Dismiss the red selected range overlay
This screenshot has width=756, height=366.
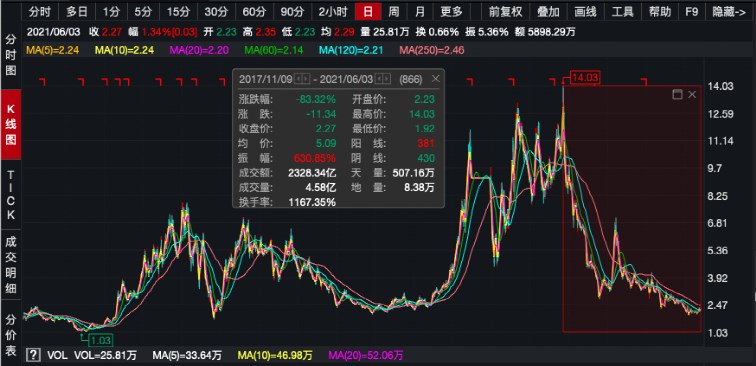click(x=692, y=95)
